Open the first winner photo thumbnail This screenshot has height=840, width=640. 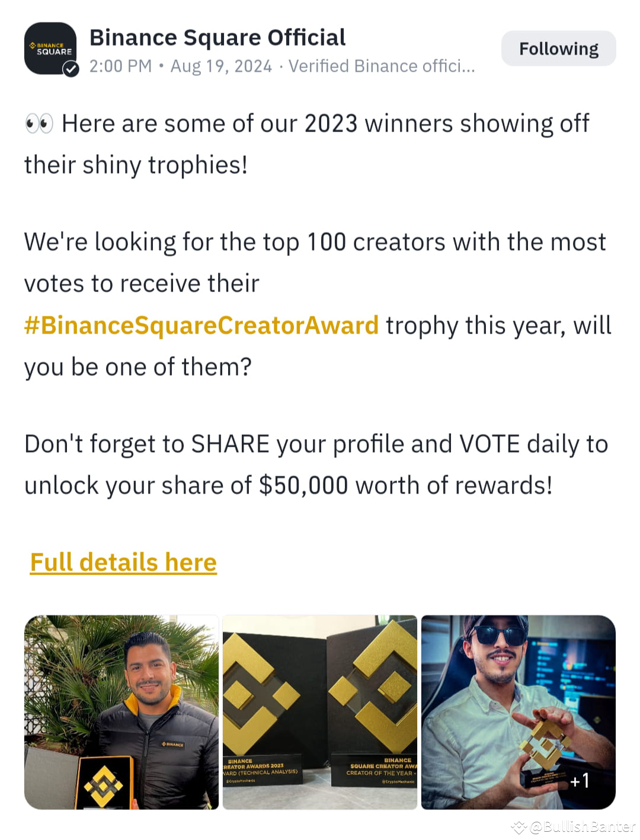tap(121, 710)
